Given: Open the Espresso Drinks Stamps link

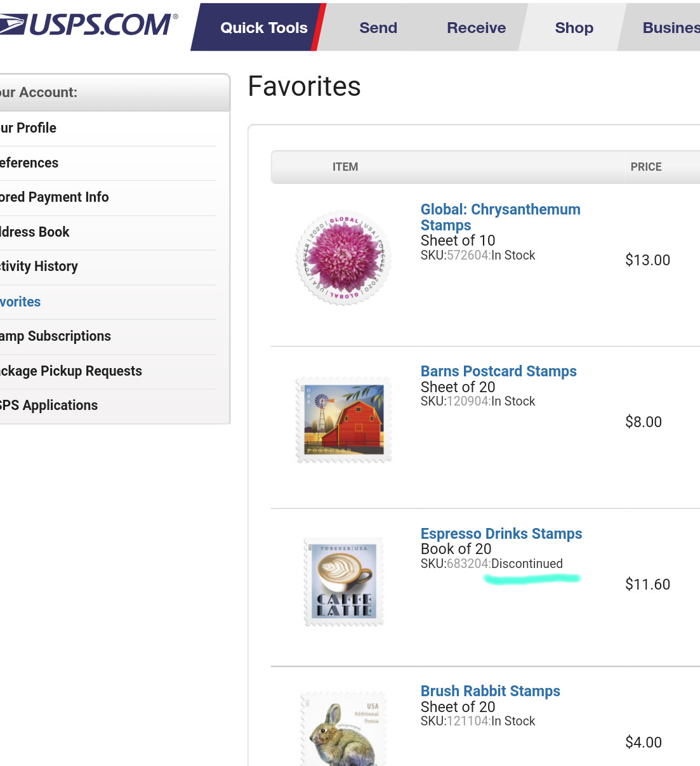Looking at the screenshot, I should 501,534.
